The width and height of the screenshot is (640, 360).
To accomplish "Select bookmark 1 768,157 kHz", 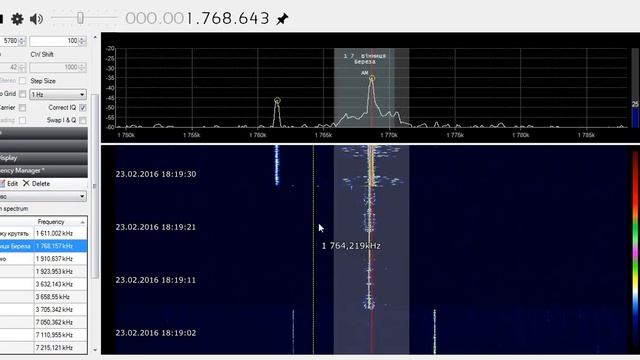I will [x=44, y=246].
